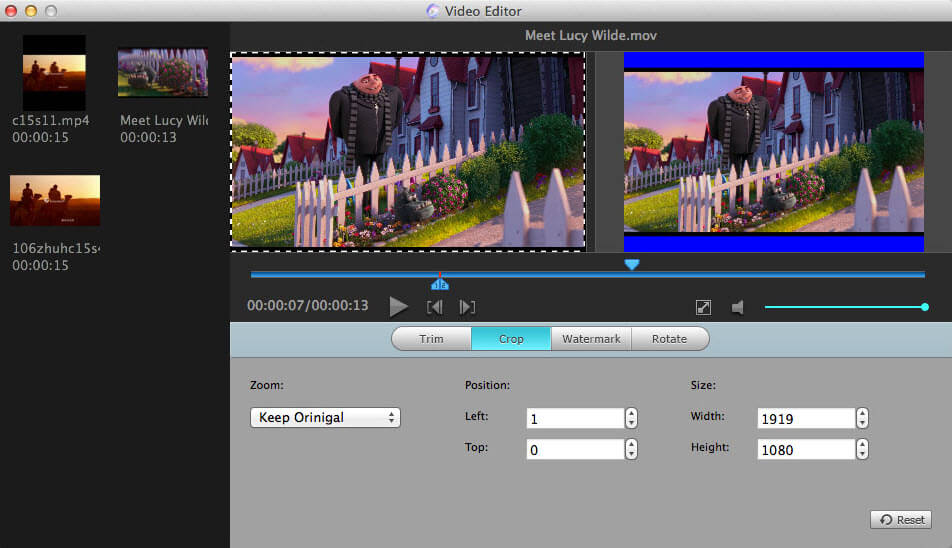Viewport: 952px width, 548px height.
Task: Play the video preview
Action: click(398, 306)
